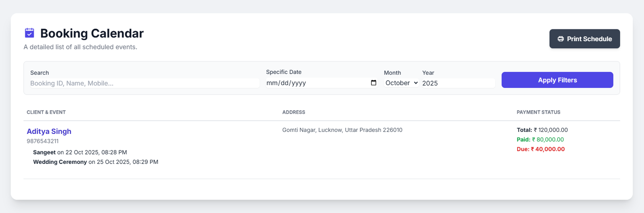The height and width of the screenshot is (213, 644).
Task: Expand the Month dropdown showing October
Action: [x=401, y=83]
